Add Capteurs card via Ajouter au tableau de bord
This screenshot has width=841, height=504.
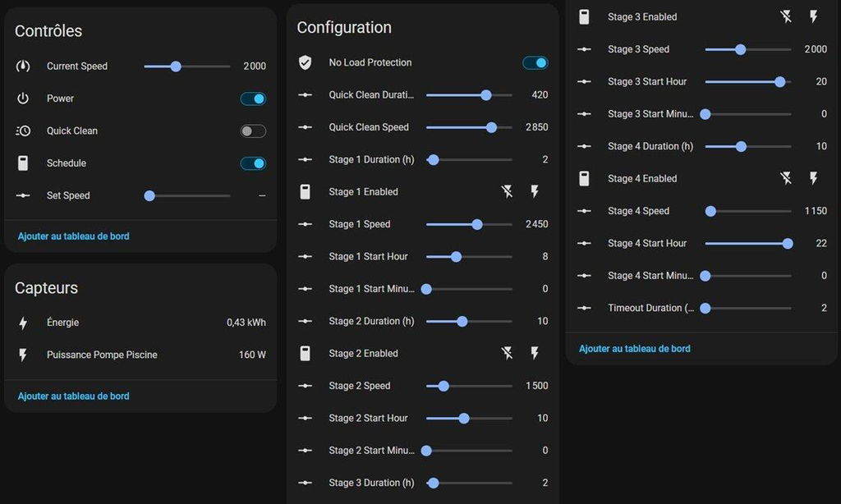click(73, 396)
